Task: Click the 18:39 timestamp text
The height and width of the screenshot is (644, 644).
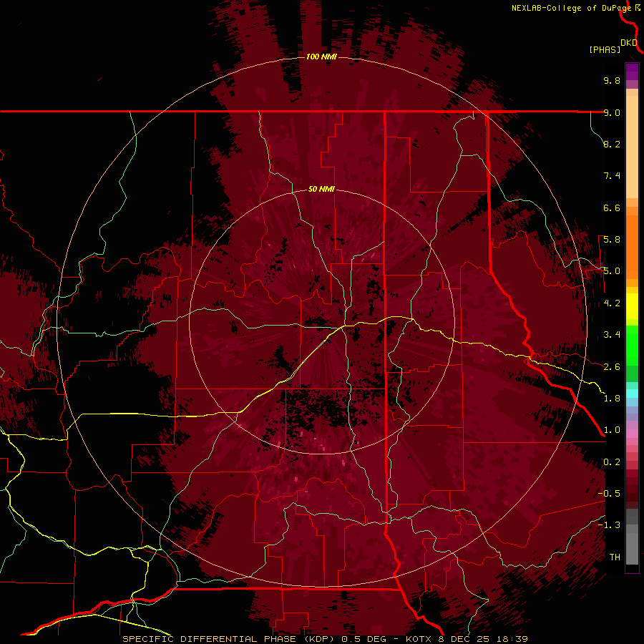Action: pos(512,639)
